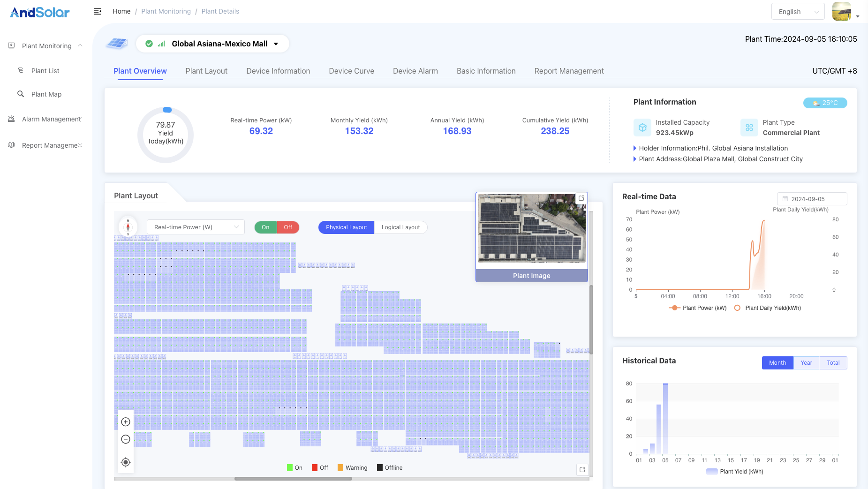Click the solar panel plant icon
This screenshot has height=489, width=868.
117,44
